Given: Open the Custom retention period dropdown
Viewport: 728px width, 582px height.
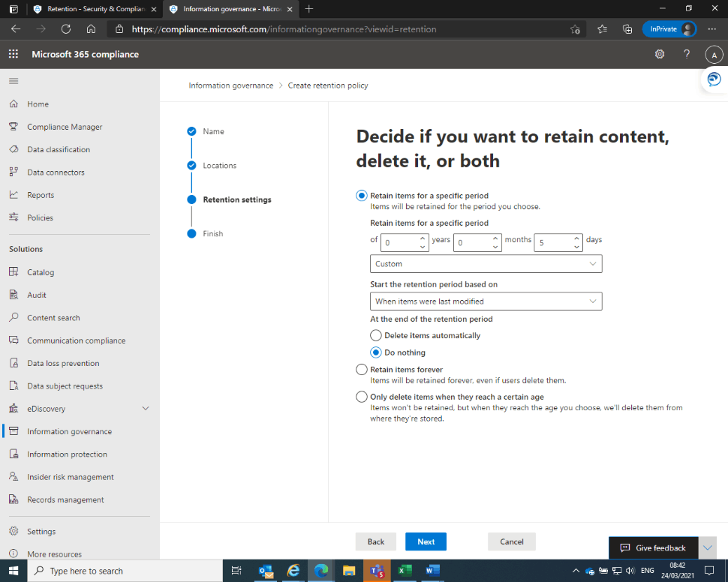Looking at the screenshot, I should (486, 263).
